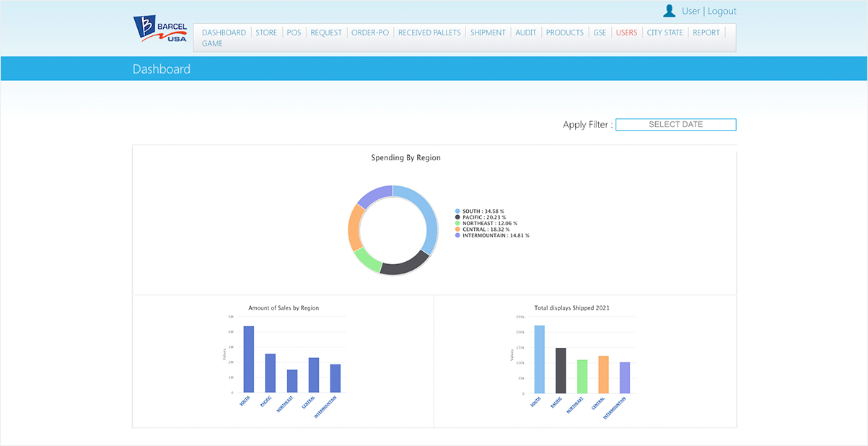Open the REPORT menu item

pos(706,32)
